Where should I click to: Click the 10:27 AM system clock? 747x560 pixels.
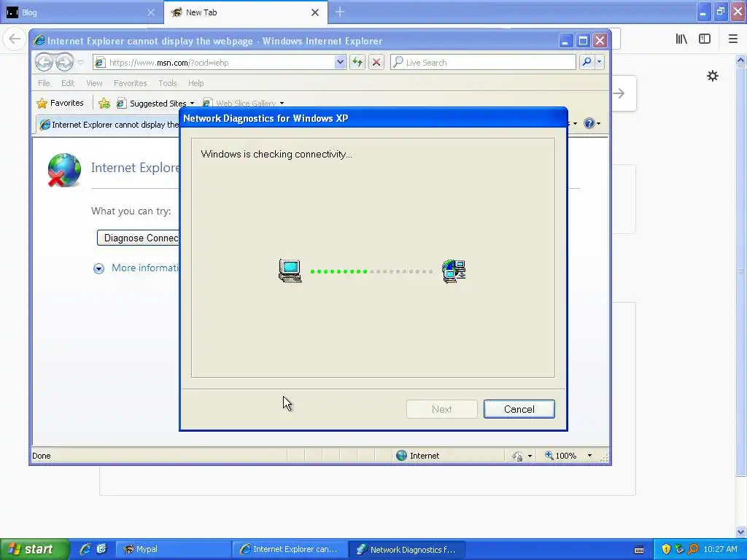(720, 549)
